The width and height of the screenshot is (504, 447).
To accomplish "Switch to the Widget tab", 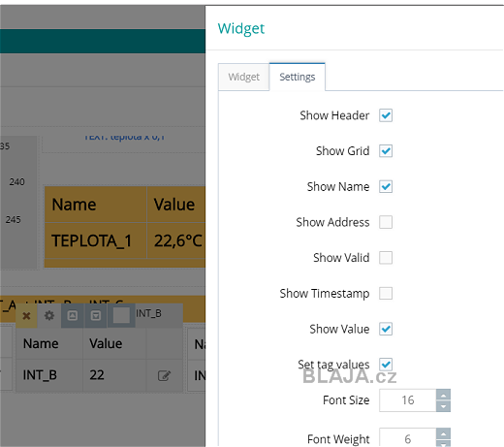I will (x=244, y=77).
